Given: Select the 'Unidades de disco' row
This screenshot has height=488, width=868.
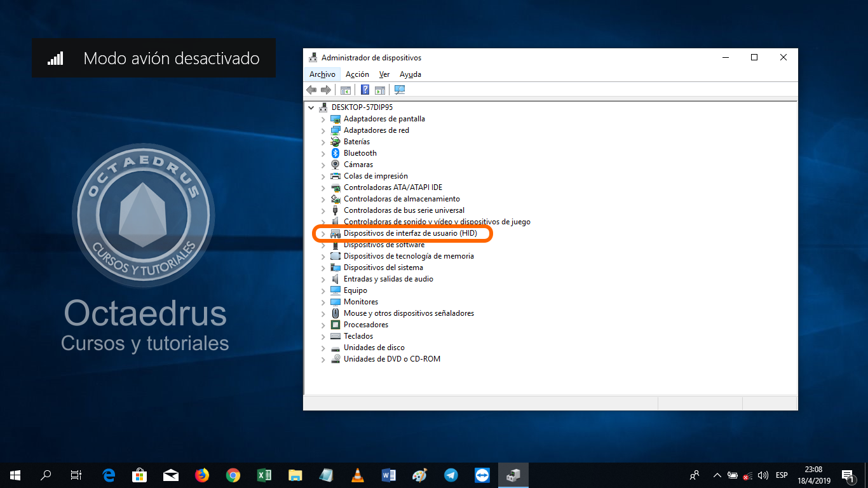Looking at the screenshot, I should 374,348.
